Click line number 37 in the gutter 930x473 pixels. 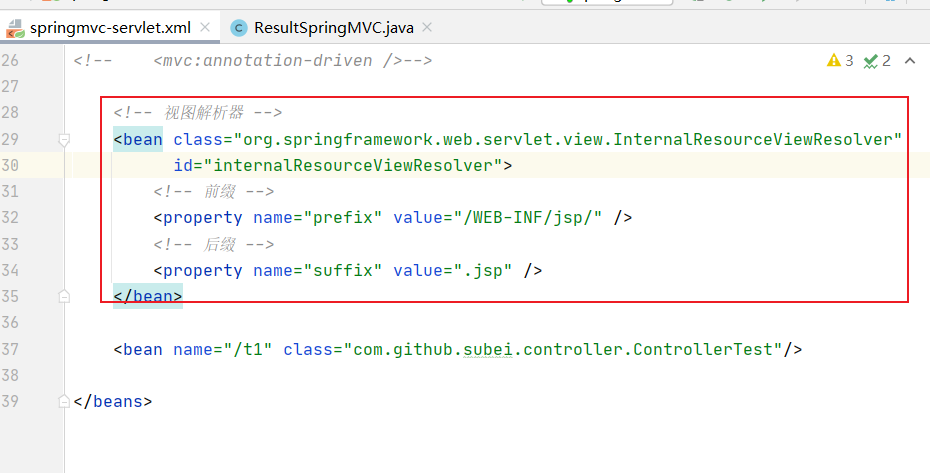[12, 349]
